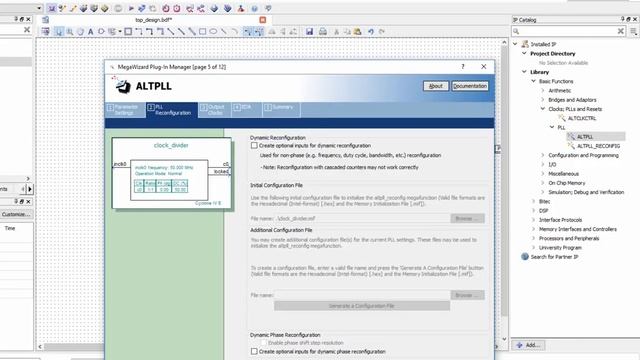Go to the Output Clocks tab
This screenshot has height=360, width=640.
[215, 110]
